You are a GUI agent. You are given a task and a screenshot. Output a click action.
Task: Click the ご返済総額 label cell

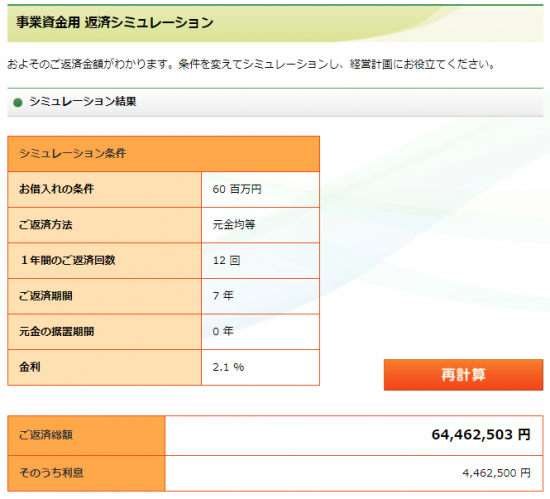point(86,436)
